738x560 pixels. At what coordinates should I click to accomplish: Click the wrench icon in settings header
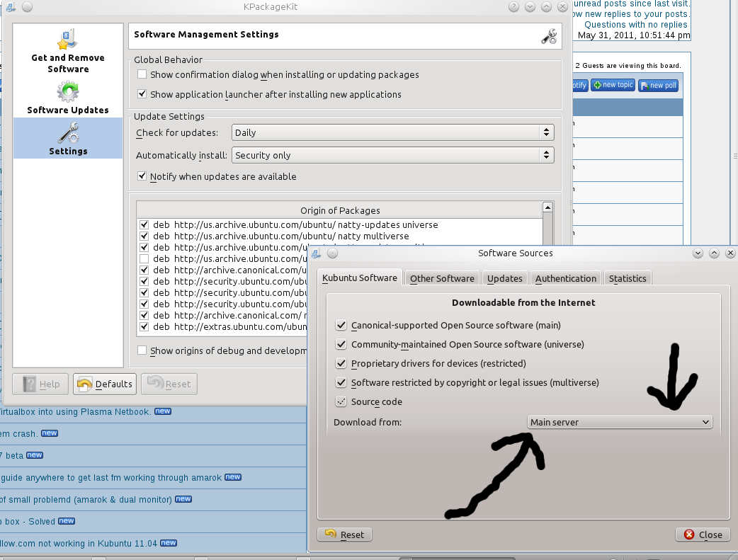549,36
